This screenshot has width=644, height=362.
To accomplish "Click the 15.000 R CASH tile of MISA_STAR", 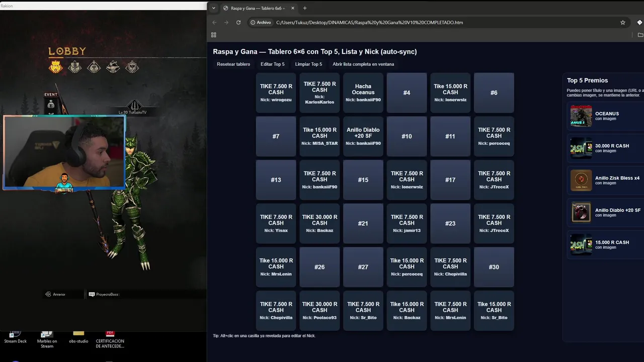I will pyautogui.click(x=319, y=136).
